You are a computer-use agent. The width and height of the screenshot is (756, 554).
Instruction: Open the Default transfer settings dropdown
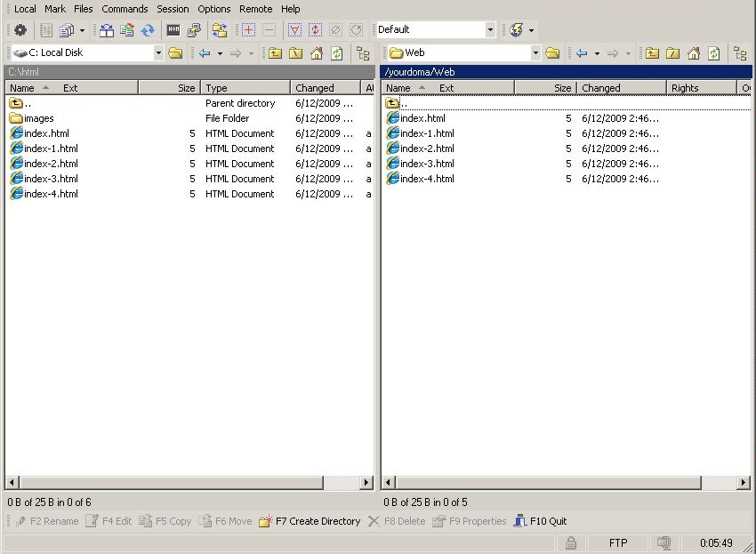[x=490, y=30]
